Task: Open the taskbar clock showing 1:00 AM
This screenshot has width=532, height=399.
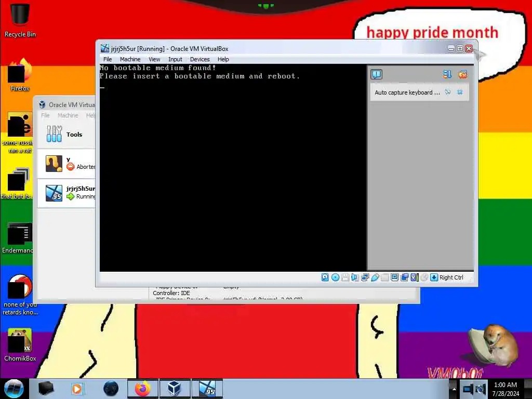Action: (x=506, y=389)
